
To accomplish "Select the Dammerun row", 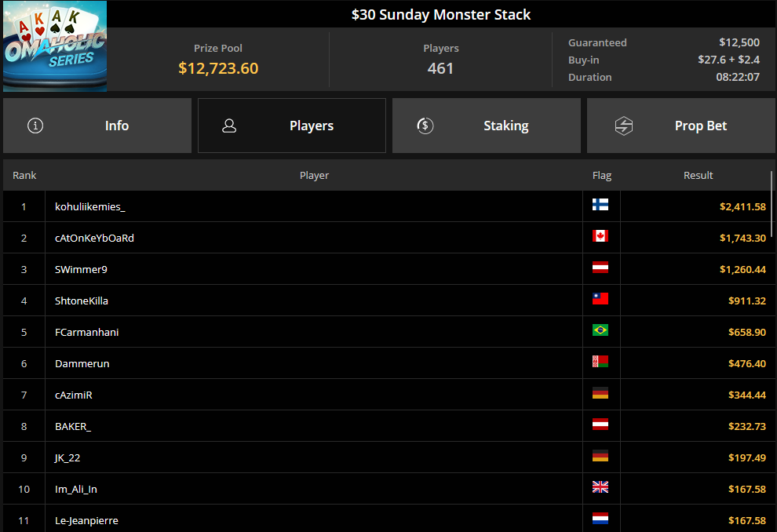I will pos(386,363).
